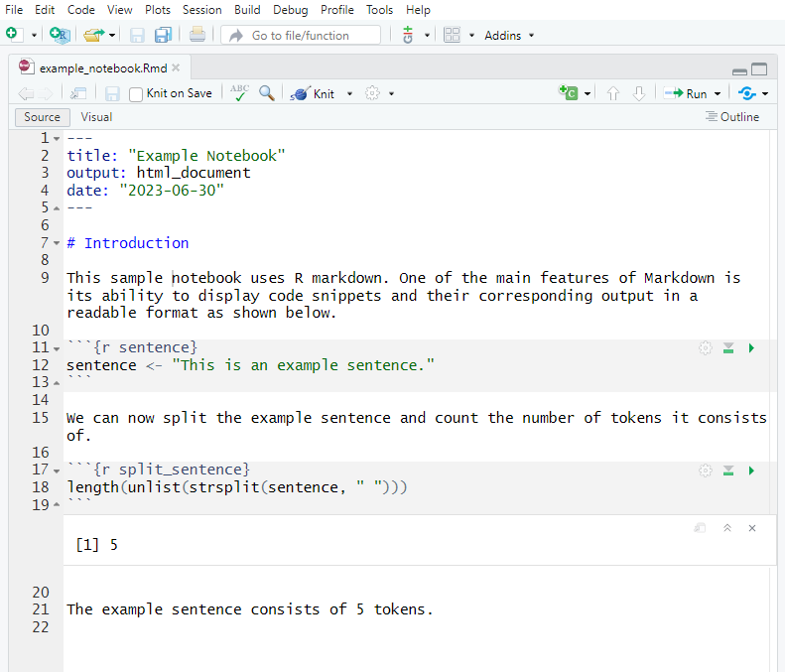Open Find/Replace magnifier icon
Image resolution: width=785 pixels, height=672 pixels.
(267, 93)
